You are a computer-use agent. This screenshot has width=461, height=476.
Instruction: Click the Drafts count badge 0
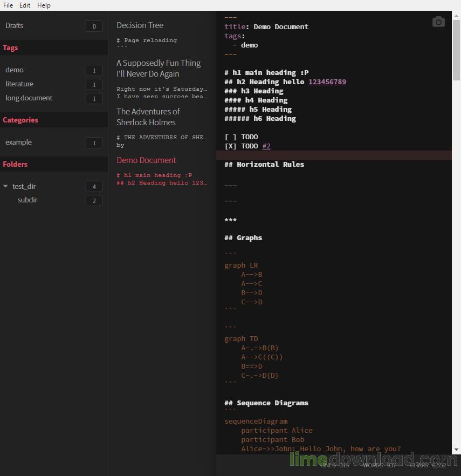(94, 26)
